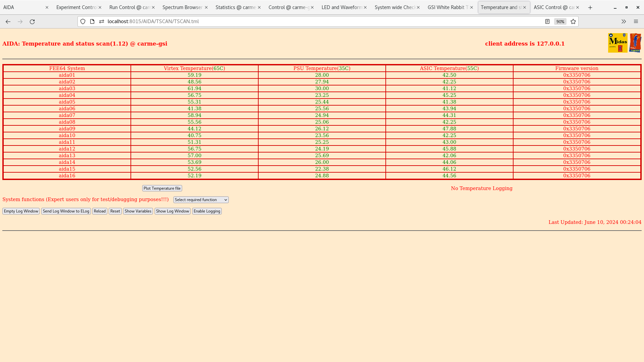Click Plot Temperature file button
Image resolution: width=644 pixels, height=362 pixels.
click(162, 188)
